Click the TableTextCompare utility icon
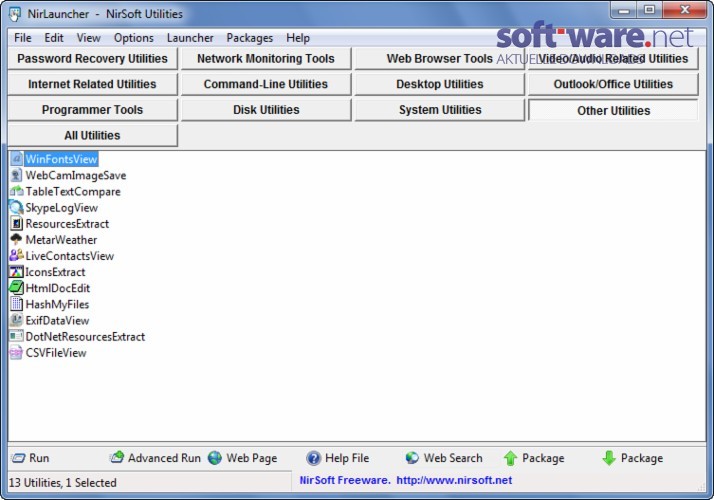Image resolution: width=714 pixels, height=500 pixels. [16, 191]
